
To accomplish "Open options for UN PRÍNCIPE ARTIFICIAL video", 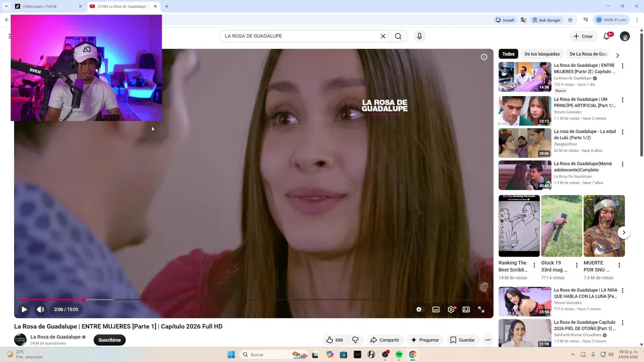I will tap(622, 100).
